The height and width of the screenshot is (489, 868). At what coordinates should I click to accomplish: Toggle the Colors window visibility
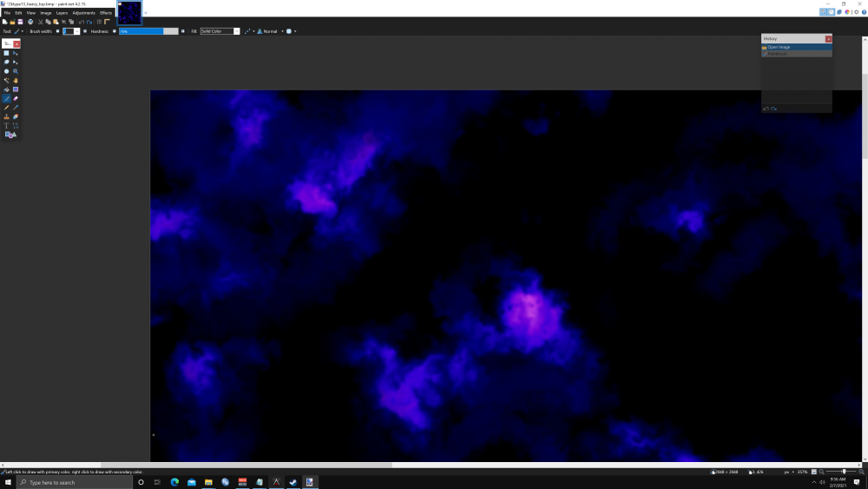point(847,11)
